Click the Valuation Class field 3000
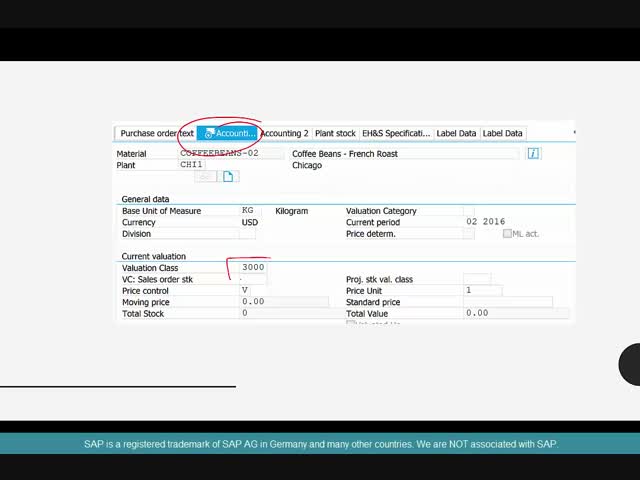 point(253,267)
